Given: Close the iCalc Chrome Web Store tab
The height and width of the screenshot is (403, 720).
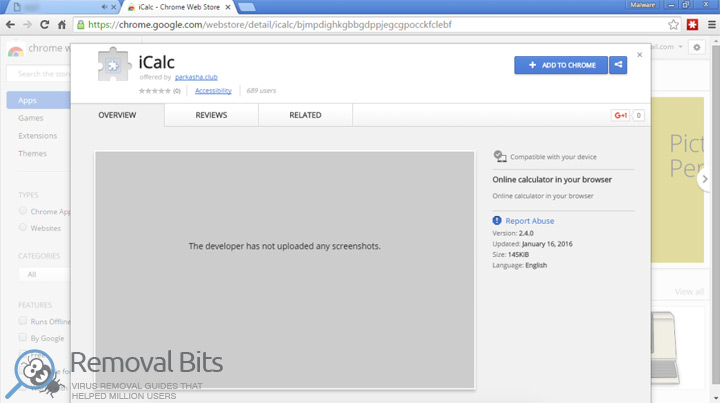Looking at the screenshot, I should (228, 7).
